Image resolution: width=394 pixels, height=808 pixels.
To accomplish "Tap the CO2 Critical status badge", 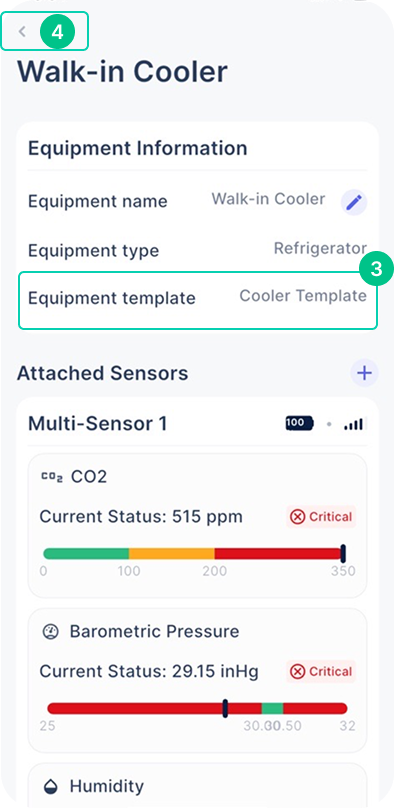I will click(x=321, y=517).
